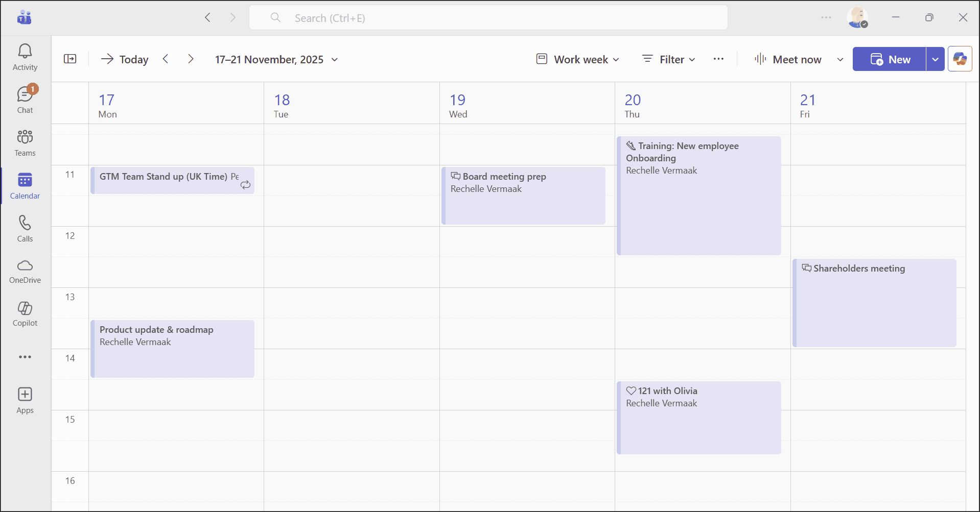Expand Meet now options chevron
980x512 pixels.
coord(840,59)
